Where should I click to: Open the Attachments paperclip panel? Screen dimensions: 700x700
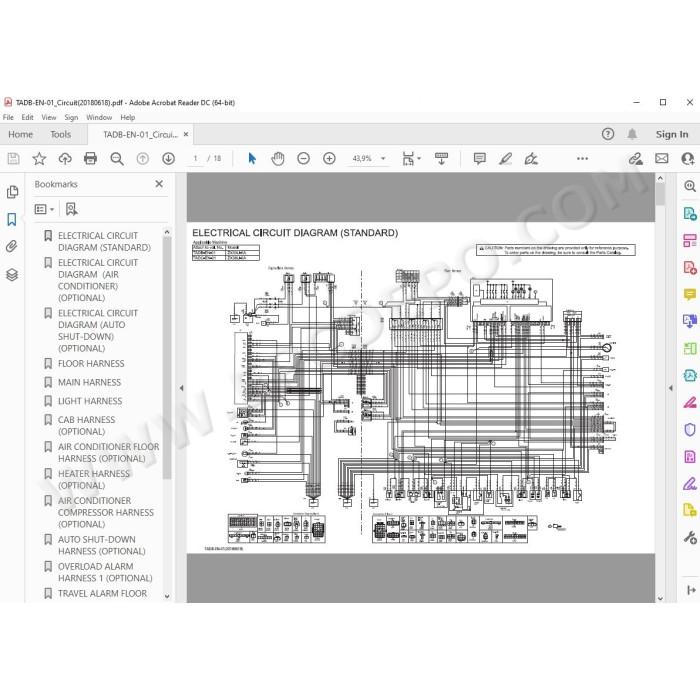pyautogui.click(x=12, y=246)
